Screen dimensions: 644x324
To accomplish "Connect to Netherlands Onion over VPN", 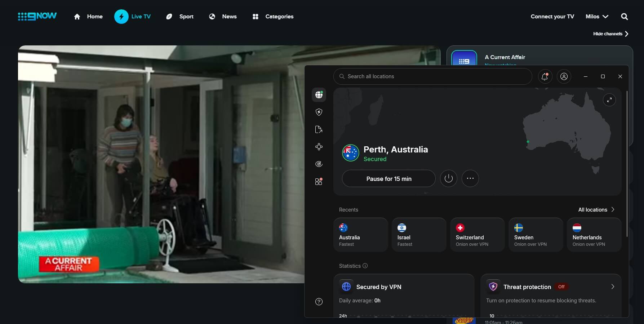I will click(594, 235).
